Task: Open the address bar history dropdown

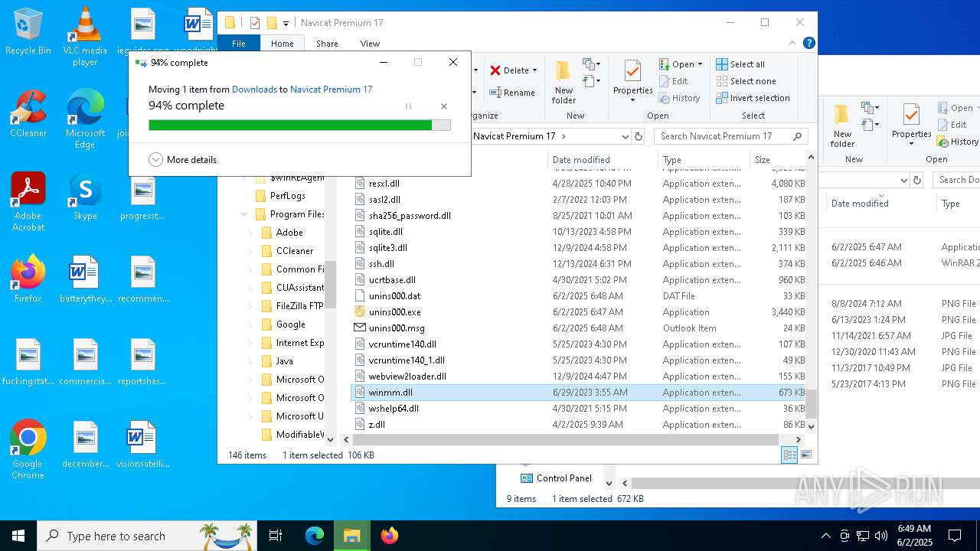Action: [625, 136]
